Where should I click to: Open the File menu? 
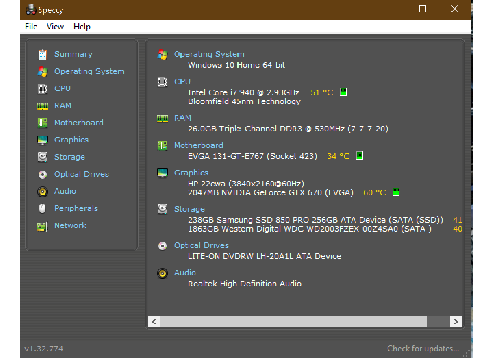(x=31, y=26)
